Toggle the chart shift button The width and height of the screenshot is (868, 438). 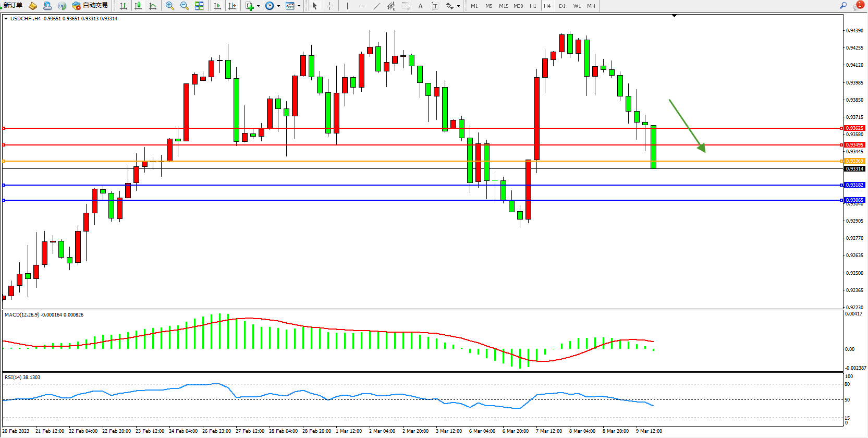click(x=232, y=6)
